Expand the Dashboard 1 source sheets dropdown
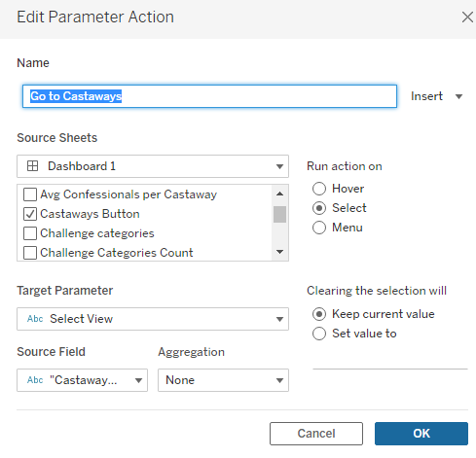 pyautogui.click(x=153, y=166)
